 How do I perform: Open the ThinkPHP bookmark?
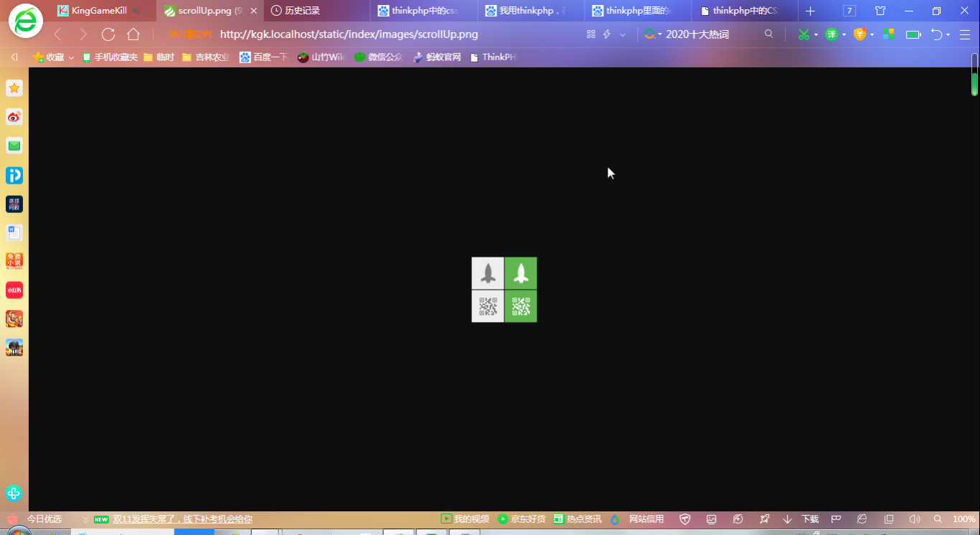tap(493, 57)
